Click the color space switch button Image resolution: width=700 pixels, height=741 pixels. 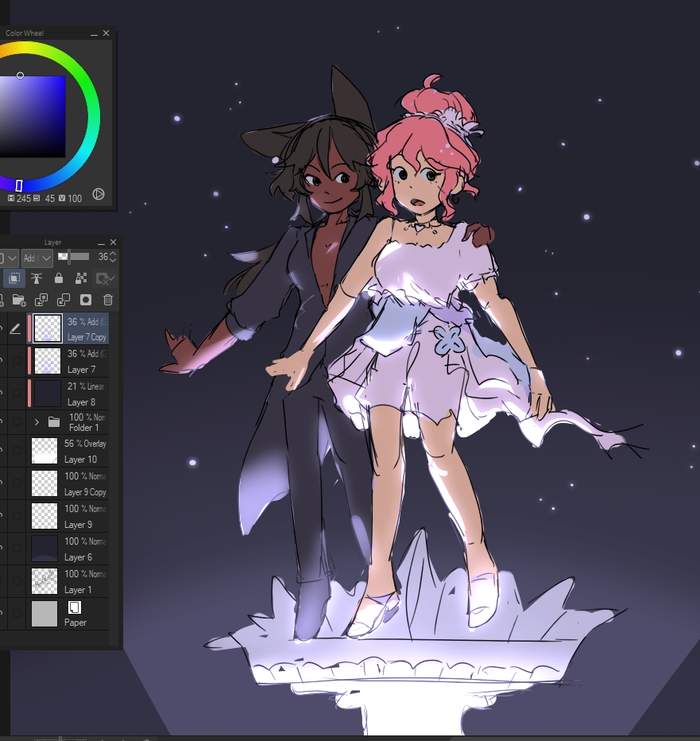(x=99, y=194)
